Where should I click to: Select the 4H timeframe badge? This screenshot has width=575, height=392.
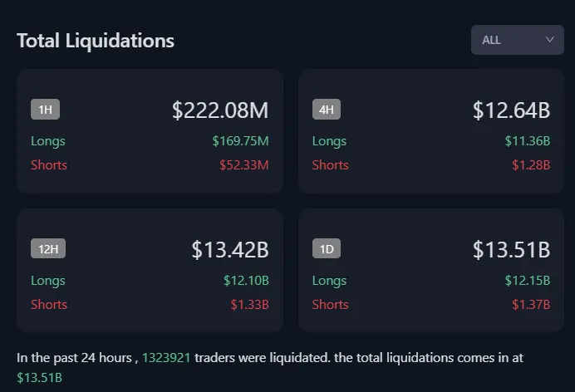[327, 110]
